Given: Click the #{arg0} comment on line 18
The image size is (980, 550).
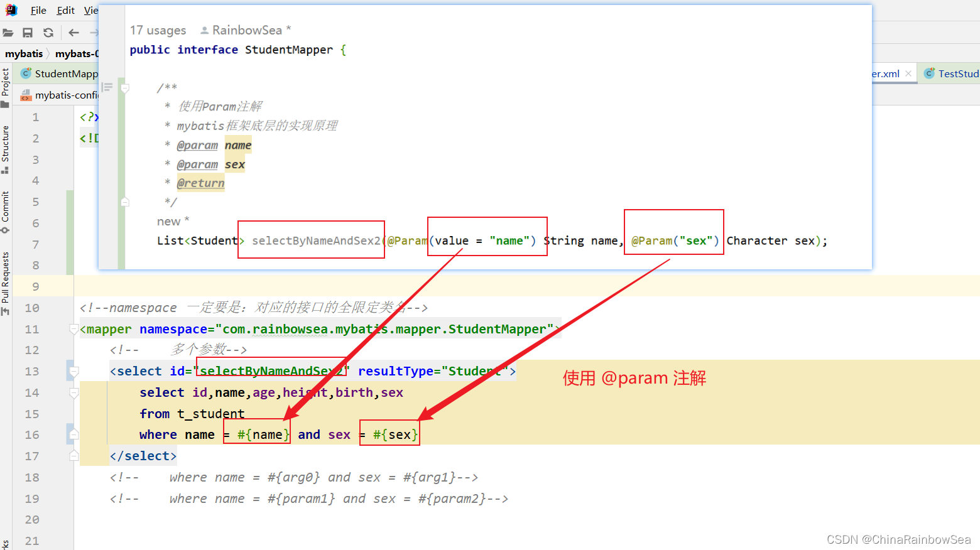Looking at the screenshot, I should click(x=293, y=477).
